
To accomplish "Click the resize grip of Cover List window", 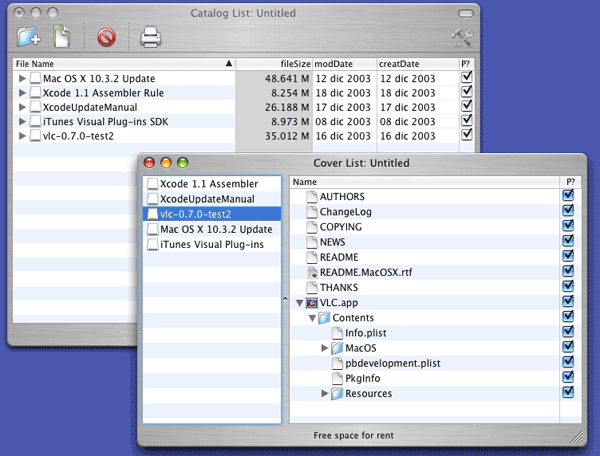I will tap(577, 437).
